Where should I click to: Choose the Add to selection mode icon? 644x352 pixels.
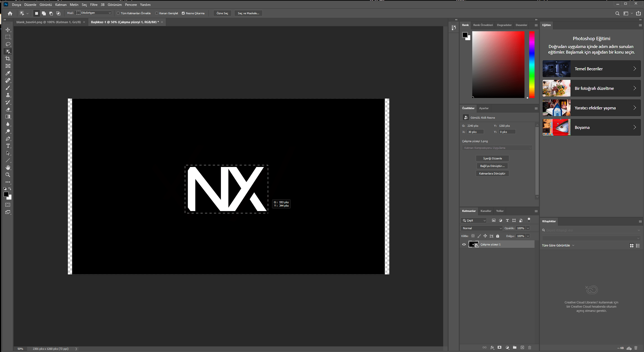(x=44, y=13)
